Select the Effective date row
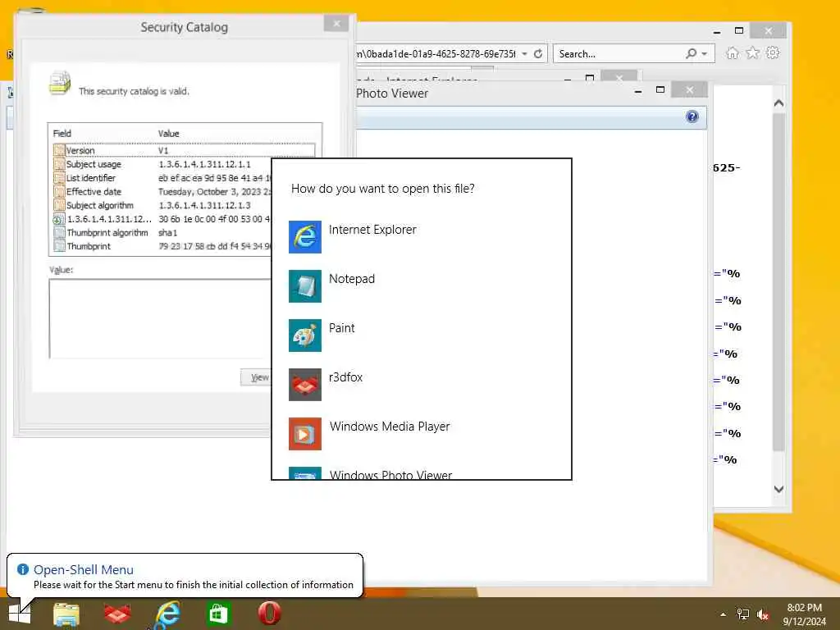This screenshot has width=840, height=630. pyautogui.click(x=161, y=192)
